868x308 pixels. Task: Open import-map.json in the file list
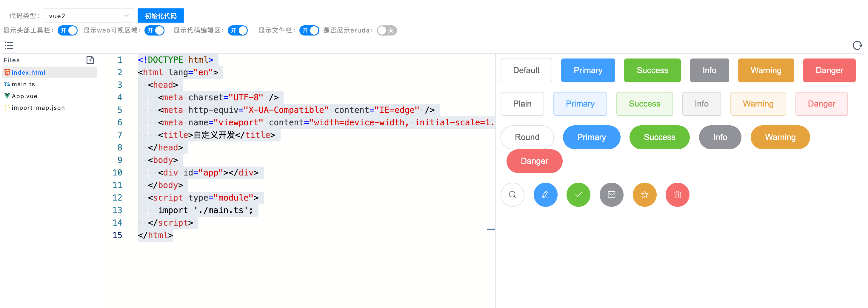(49, 108)
